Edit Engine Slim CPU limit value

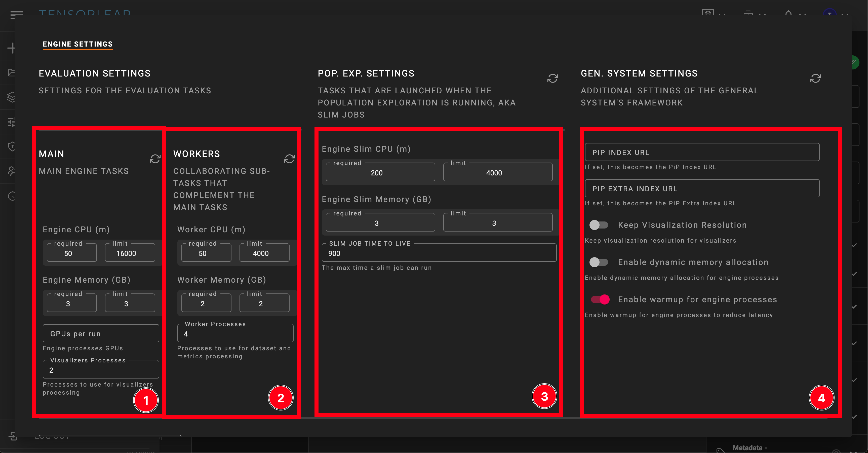click(497, 173)
